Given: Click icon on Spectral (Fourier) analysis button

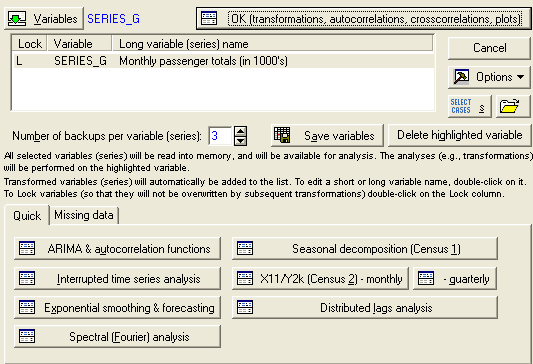Looking at the screenshot, I should (x=27, y=336).
